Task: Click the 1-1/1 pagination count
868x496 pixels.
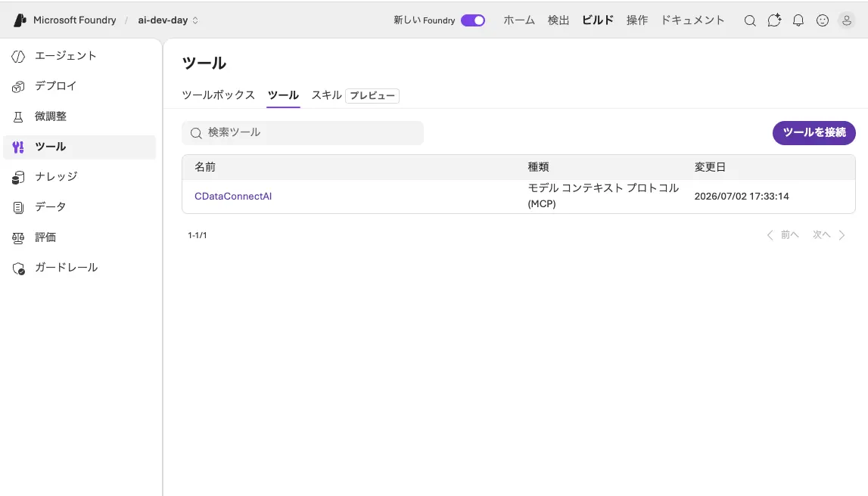Action: coord(197,236)
